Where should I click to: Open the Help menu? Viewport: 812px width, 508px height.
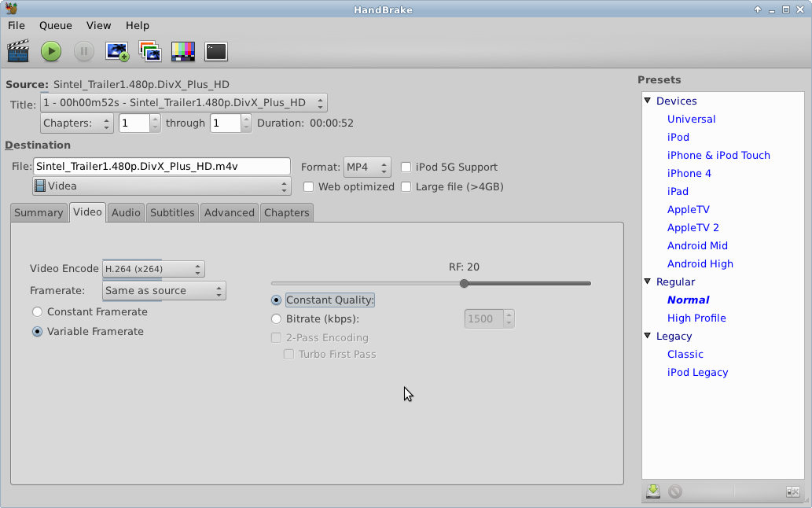click(x=138, y=25)
